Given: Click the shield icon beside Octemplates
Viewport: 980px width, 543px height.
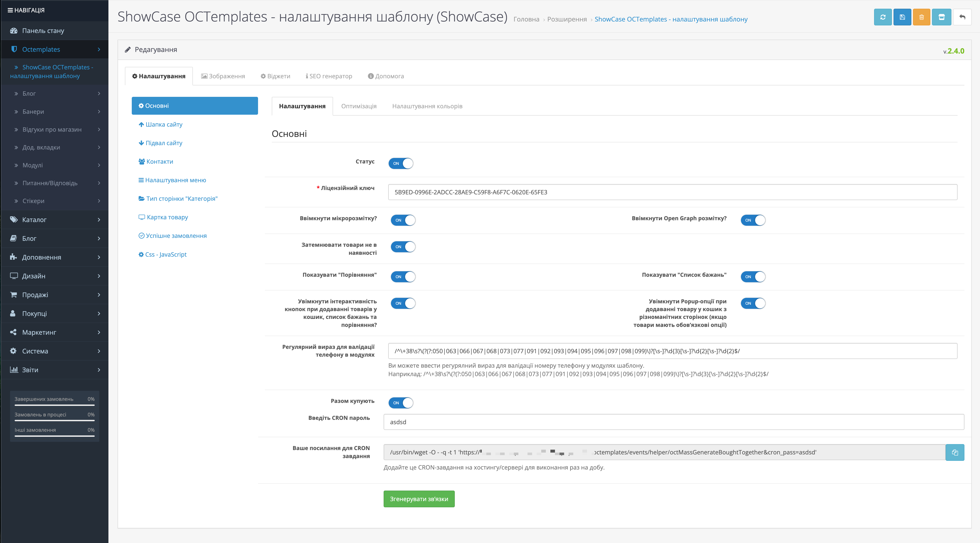Looking at the screenshot, I should coord(14,49).
